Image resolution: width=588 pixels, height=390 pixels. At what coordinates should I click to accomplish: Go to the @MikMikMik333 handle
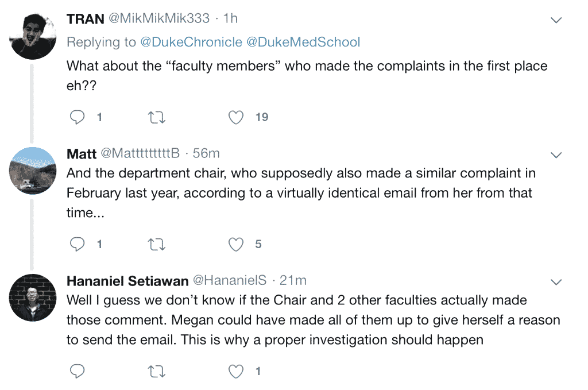point(159,18)
